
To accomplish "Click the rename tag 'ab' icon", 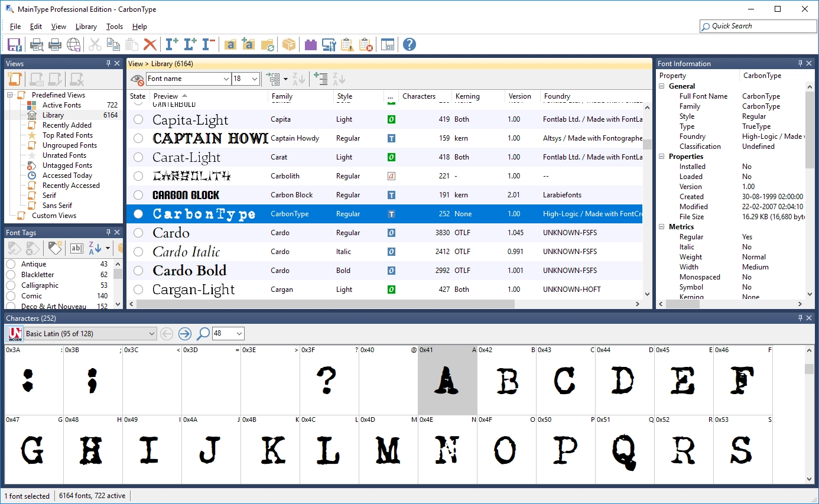I will 77,248.
